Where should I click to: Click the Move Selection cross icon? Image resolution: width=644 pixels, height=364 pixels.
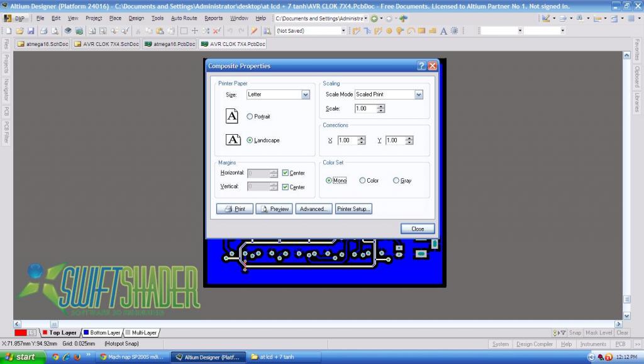point(195,31)
